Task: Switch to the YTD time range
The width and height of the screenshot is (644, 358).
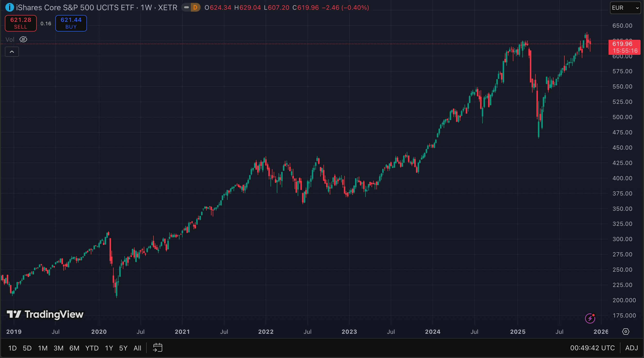Action: (92, 348)
